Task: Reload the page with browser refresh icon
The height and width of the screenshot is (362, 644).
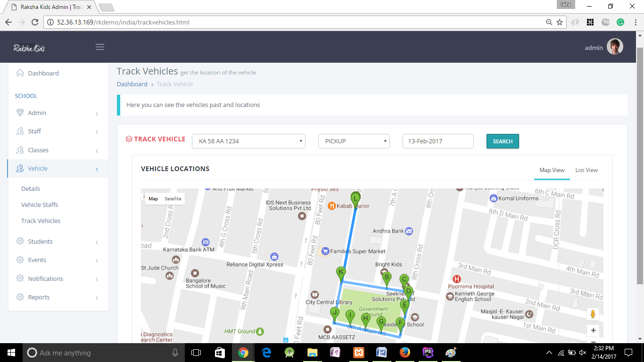Action: [x=34, y=22]
